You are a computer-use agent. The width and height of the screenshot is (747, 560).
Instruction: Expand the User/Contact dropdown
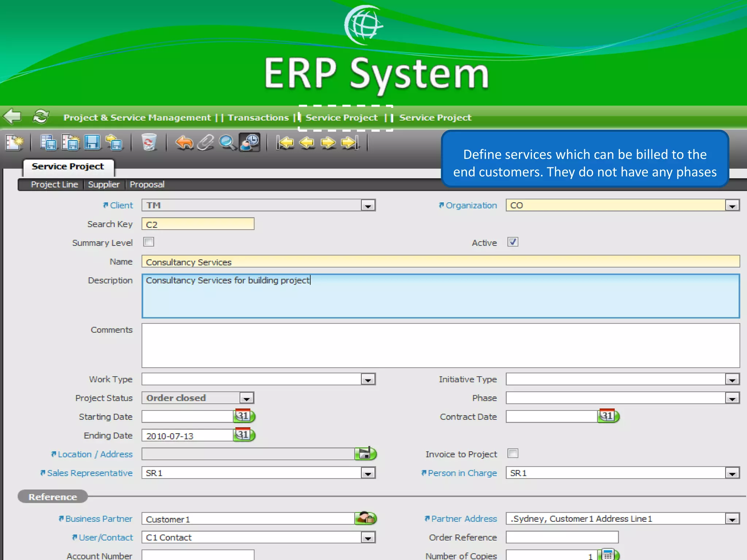(368, 537)
